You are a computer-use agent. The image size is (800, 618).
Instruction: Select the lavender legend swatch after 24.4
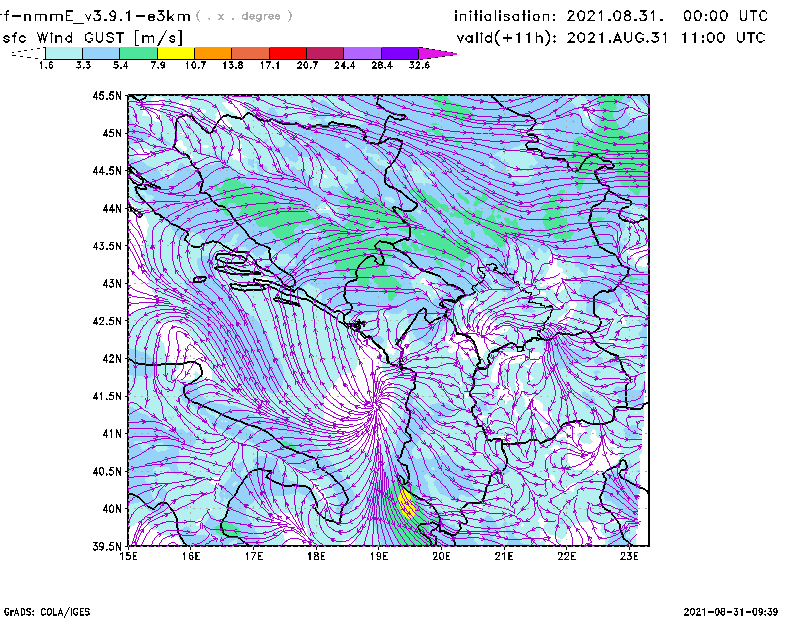click(x=362, y=53)
